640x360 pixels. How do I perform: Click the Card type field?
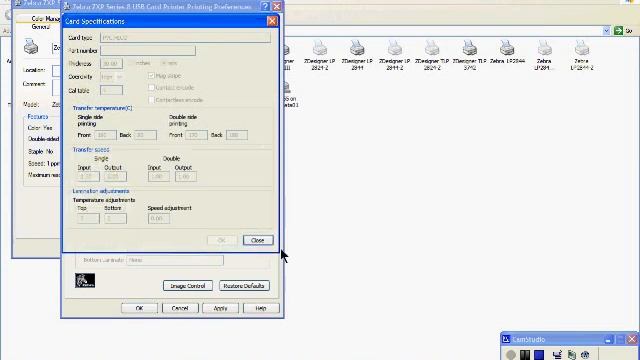click(185, 38)
